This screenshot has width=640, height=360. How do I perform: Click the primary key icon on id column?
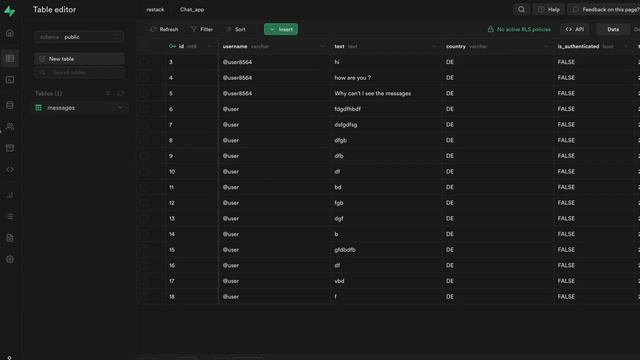tap(172, 46)
